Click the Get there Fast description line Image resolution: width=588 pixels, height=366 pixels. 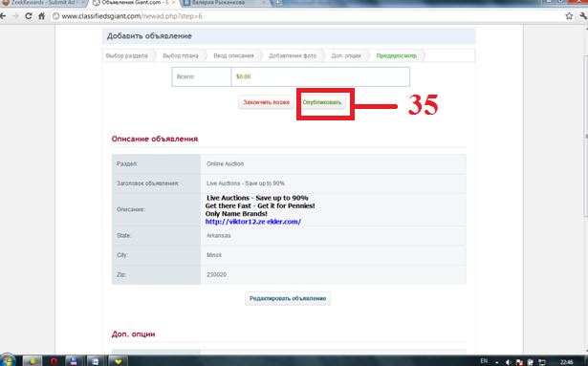(x=260, y=205)
